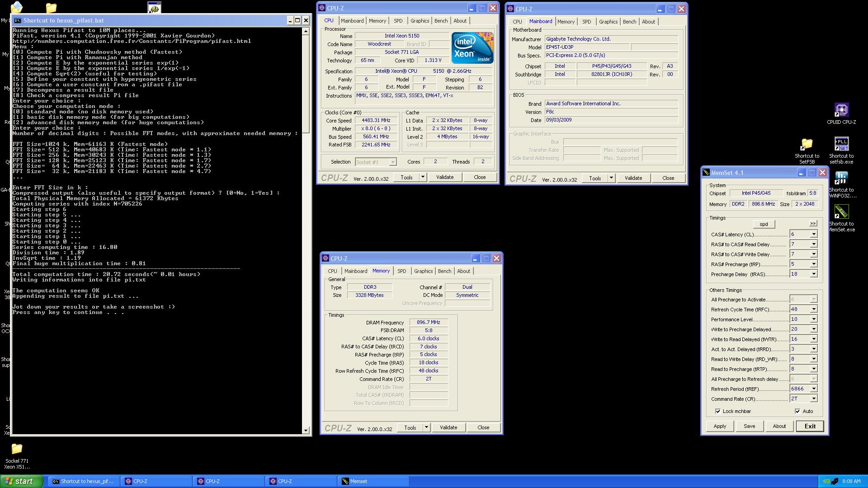The image size is (868, 488).
Task: Switch to Memset in the taskbar
Action: coord(373,481)
